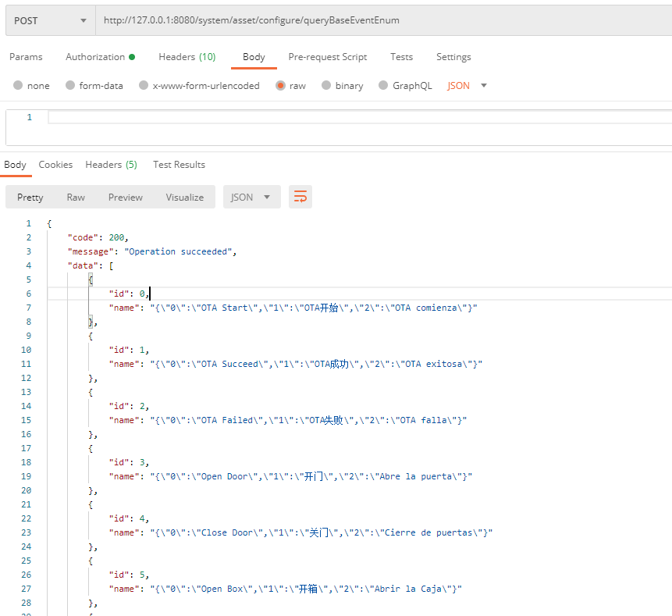Select the none body type option
This screenshot has width=672, height=616.
click(x=18, y=86)
